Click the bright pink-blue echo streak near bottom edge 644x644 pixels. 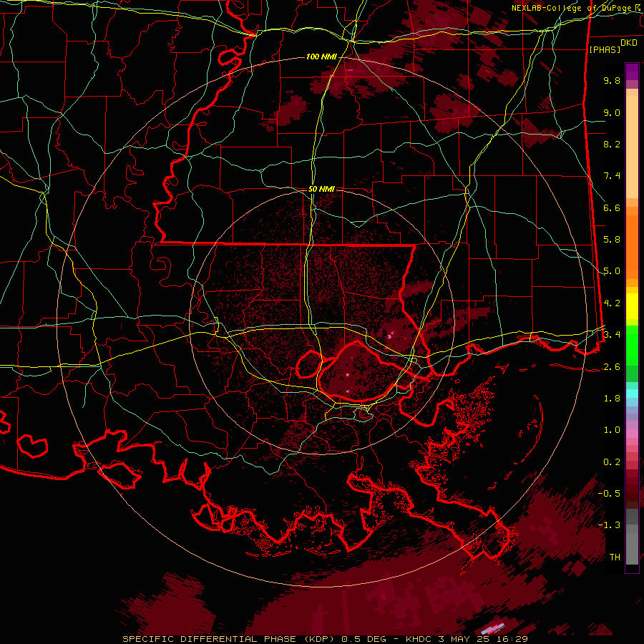click(x=492, y=628)
